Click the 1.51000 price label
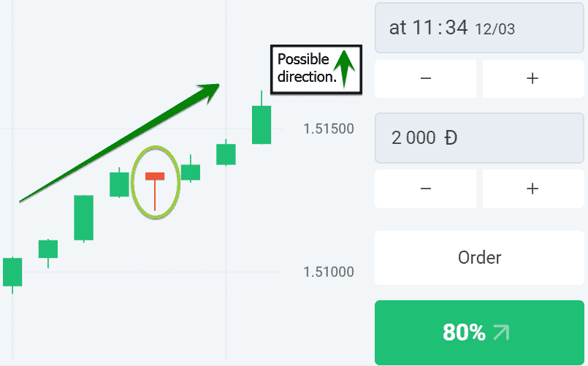 (x=329, y=272)
